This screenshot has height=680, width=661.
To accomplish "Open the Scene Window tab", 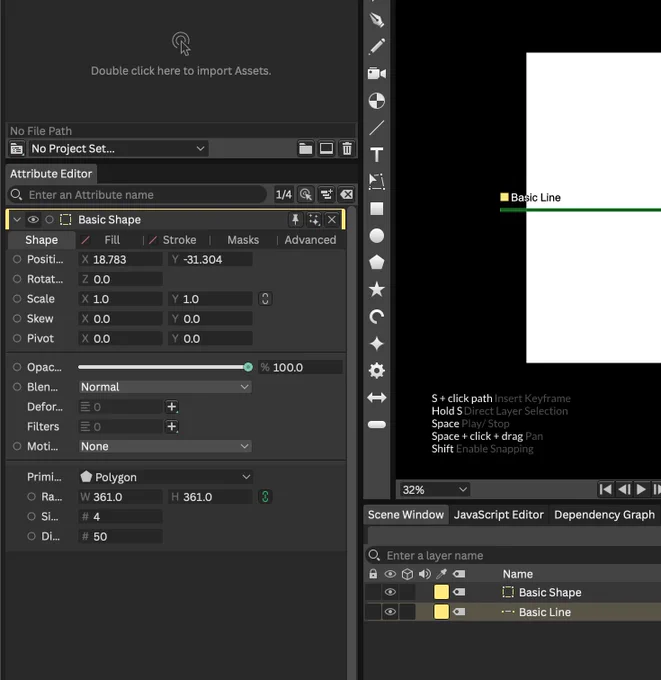I will coord(406,515).
